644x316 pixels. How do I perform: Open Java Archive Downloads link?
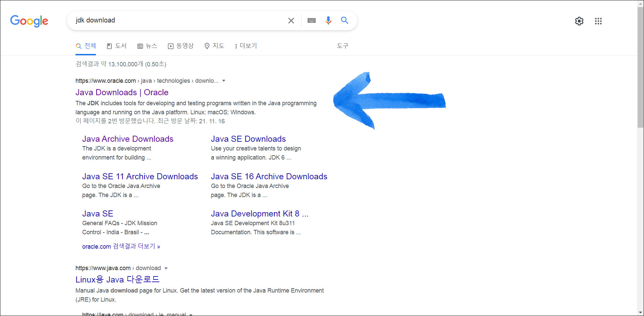point(128,139)
